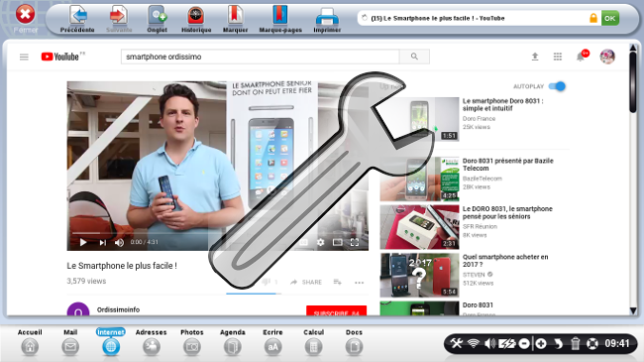
Task: Open the Wi-Fi status icon
Action: [474, 343]
